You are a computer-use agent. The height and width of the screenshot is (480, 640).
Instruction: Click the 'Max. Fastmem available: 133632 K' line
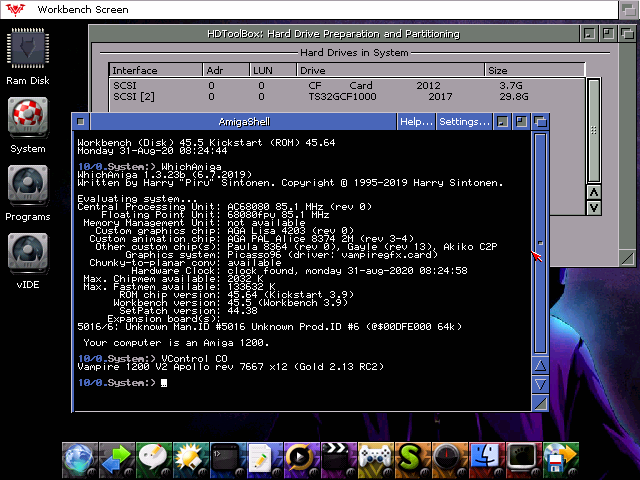(180, 287)
